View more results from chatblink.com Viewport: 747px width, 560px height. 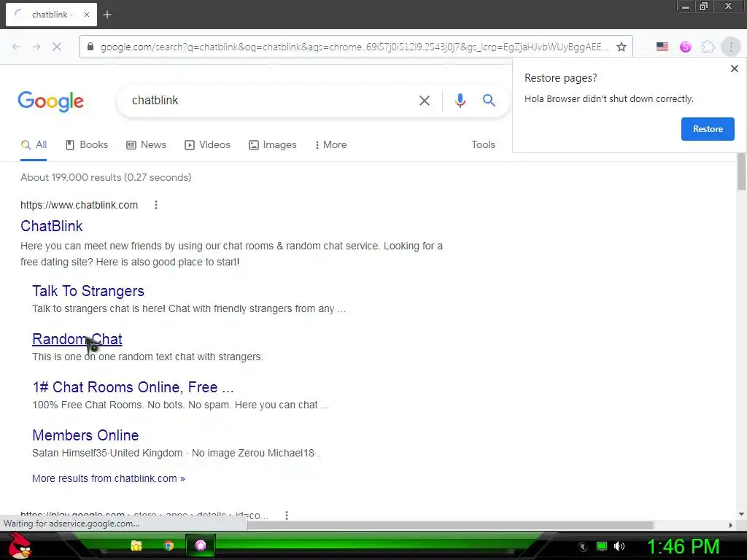pos(109,478)
